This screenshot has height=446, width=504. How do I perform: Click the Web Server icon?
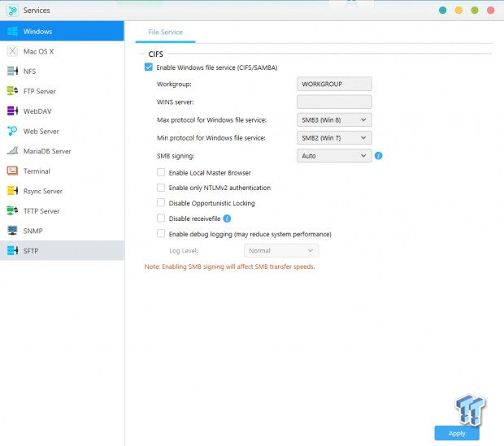point(12,131)
